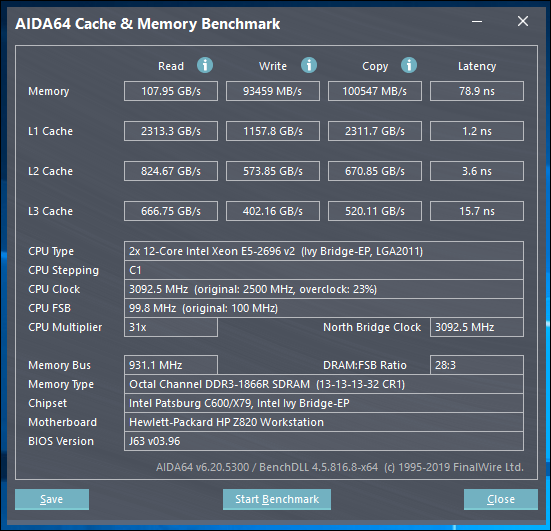Viewport: 551px width, 531px height.
Task: Pick the L2 Cache write 573.85 GB/s
Action: click(x=273, y=171)
